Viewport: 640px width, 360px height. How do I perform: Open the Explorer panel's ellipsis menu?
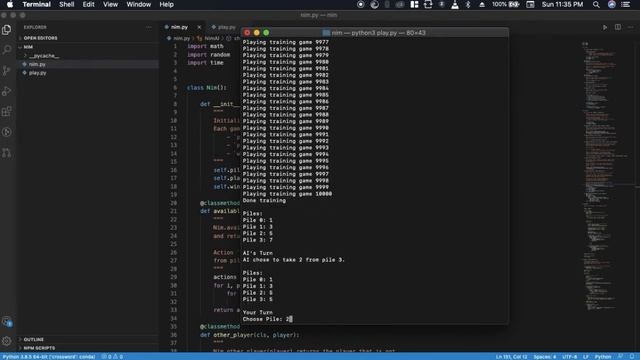[149, 27]
